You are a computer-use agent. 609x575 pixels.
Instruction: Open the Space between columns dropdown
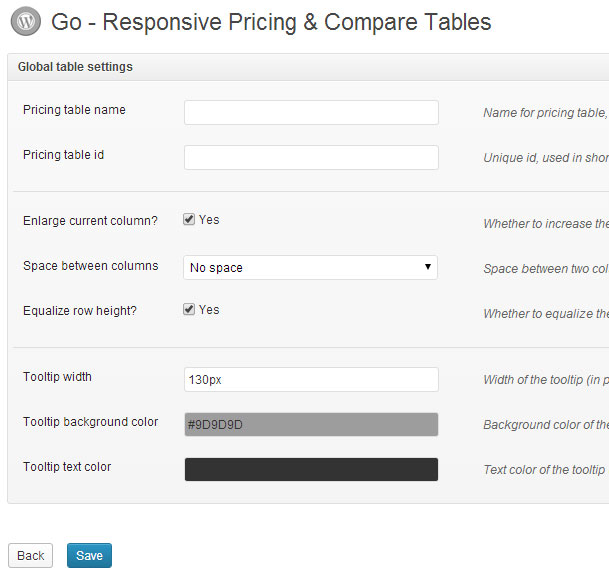pos(310,267)
